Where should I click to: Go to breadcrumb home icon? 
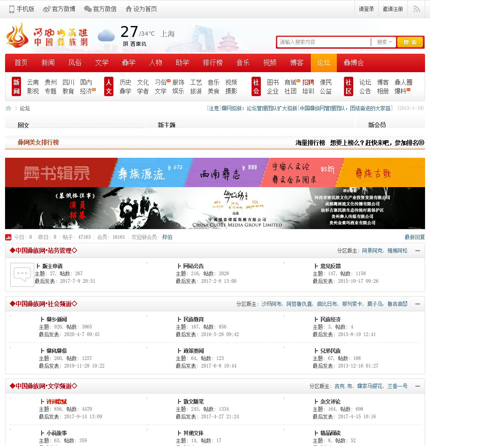(x=8, y=108)
